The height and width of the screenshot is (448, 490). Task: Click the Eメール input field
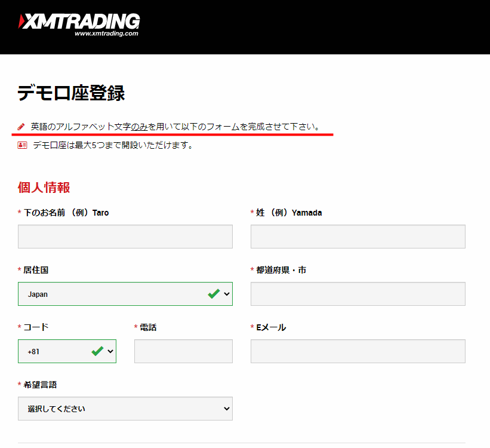[358, 351]
